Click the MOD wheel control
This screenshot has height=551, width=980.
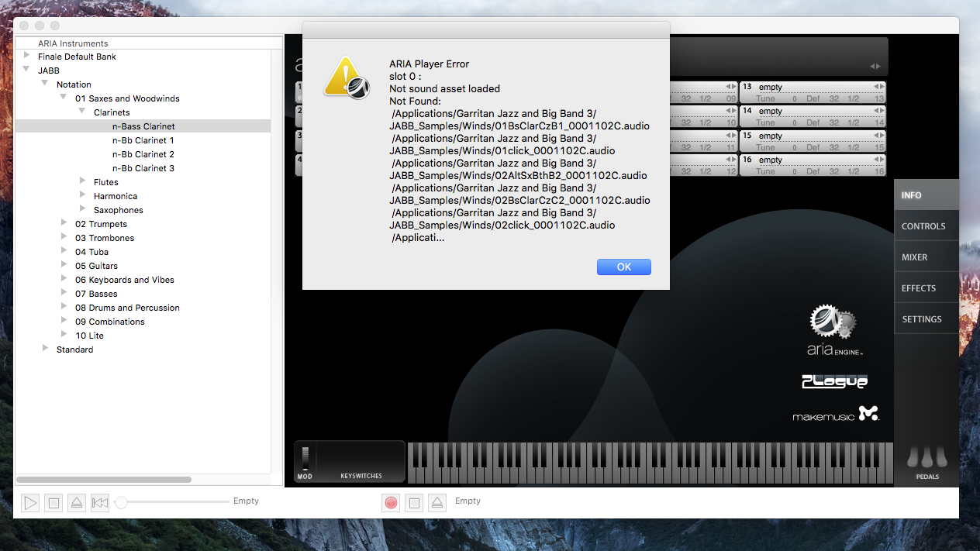click(305, 458)
